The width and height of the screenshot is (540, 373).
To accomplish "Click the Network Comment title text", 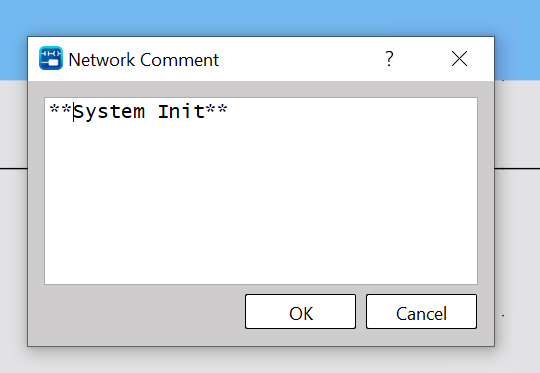I will 144,60.
